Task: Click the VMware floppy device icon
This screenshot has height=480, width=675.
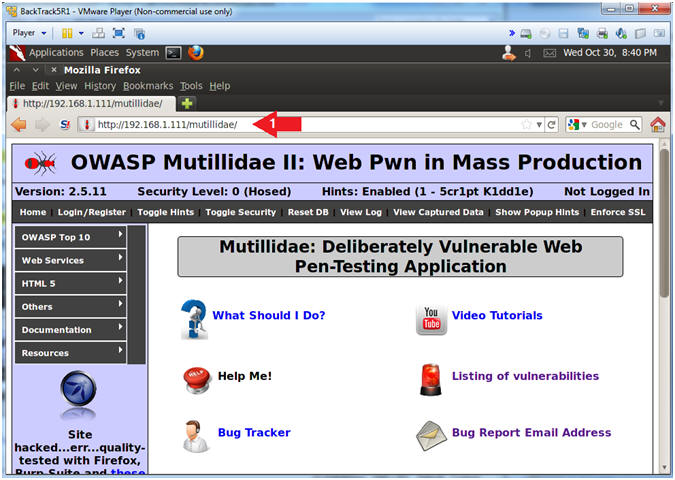Action: [563, 33]
